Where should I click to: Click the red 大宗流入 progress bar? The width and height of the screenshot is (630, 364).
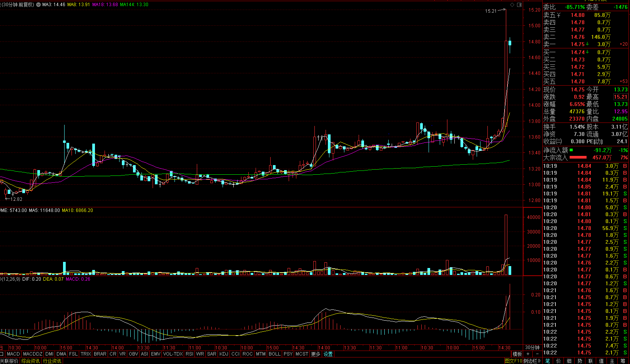click(x=578, y=157)
